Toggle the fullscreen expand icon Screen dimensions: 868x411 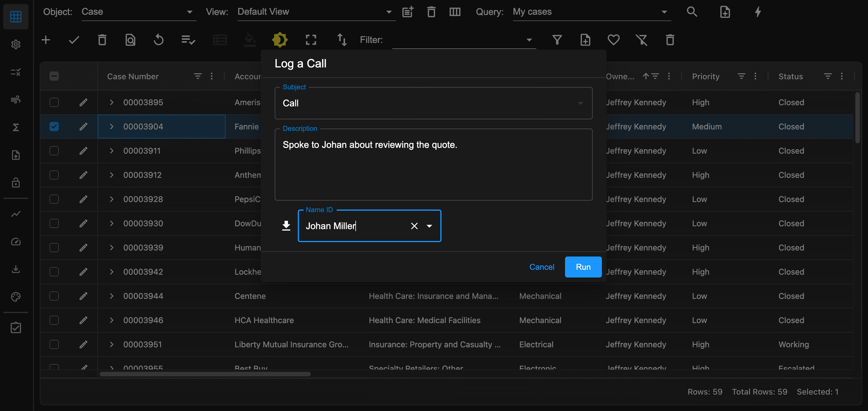pyautogui.click(x=311, y=40)
